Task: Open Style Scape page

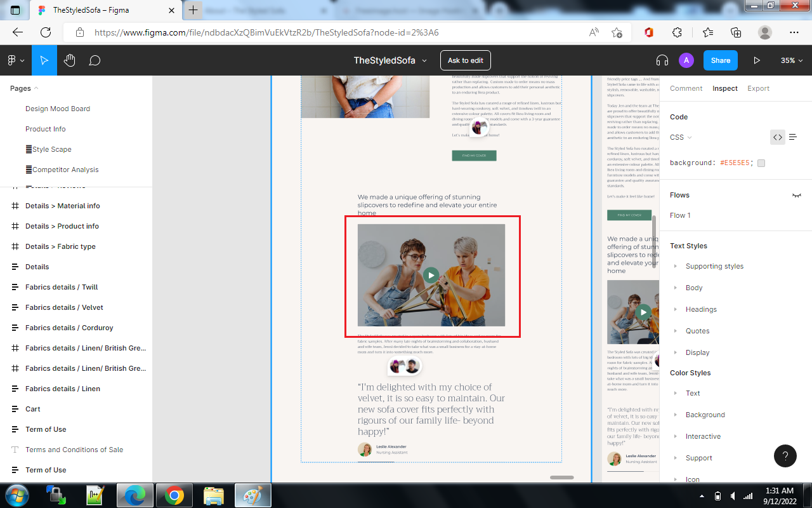Action: coord(48,149)
